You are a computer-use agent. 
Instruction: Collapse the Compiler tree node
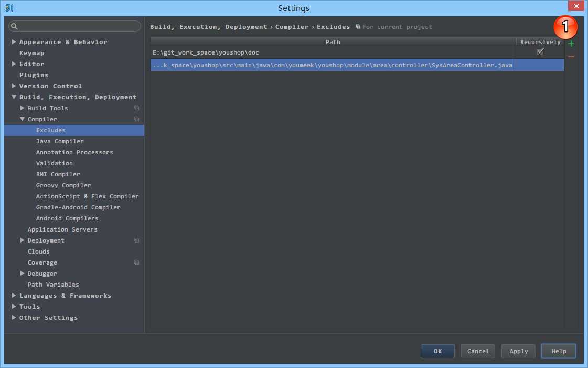[x=22, y=119]
